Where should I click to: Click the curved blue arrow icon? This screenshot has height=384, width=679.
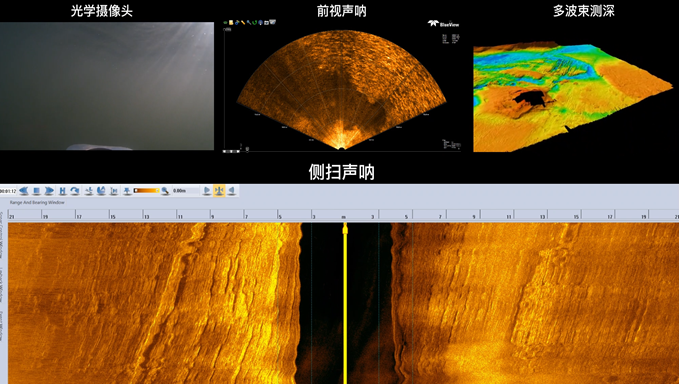click(x=74, y=190)
